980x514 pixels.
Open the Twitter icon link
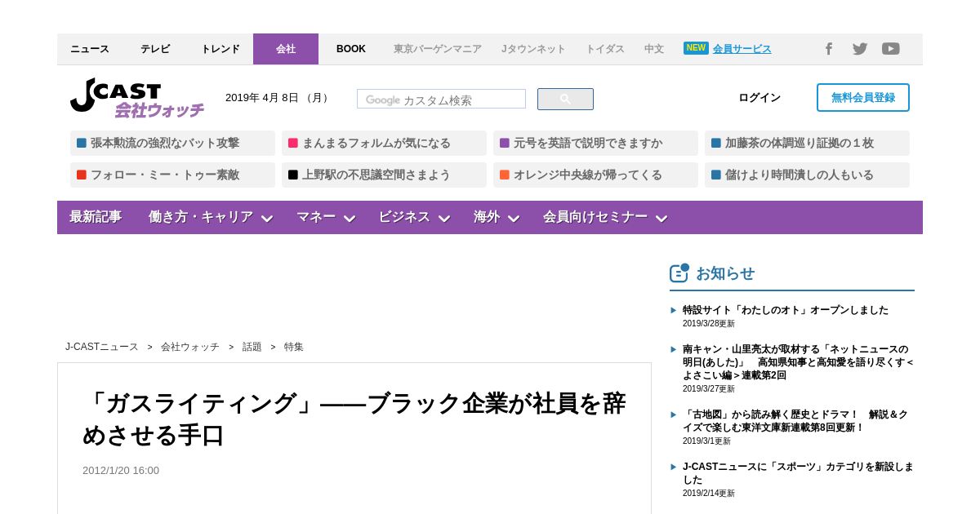(x=860, y=49)
